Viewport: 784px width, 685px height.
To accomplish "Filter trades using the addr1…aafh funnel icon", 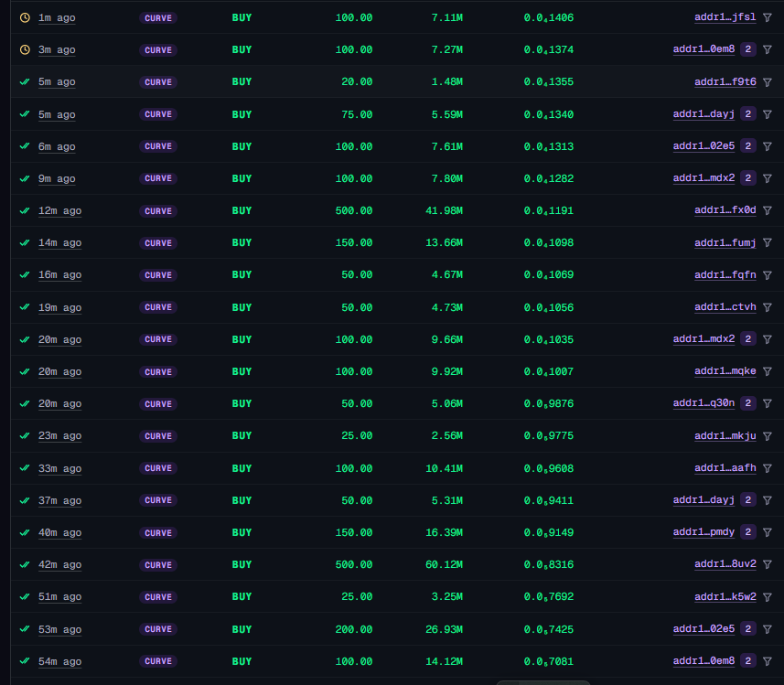I will point(768,468).
